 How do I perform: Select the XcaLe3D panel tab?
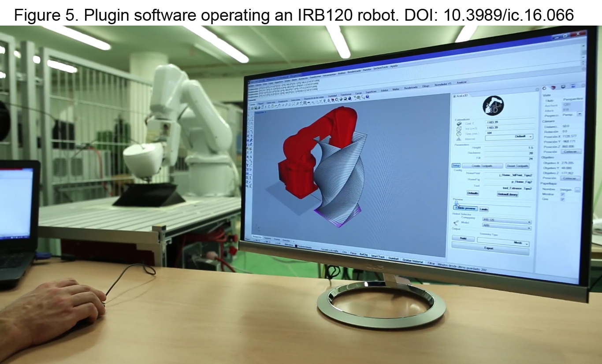(x=460, y=96)
